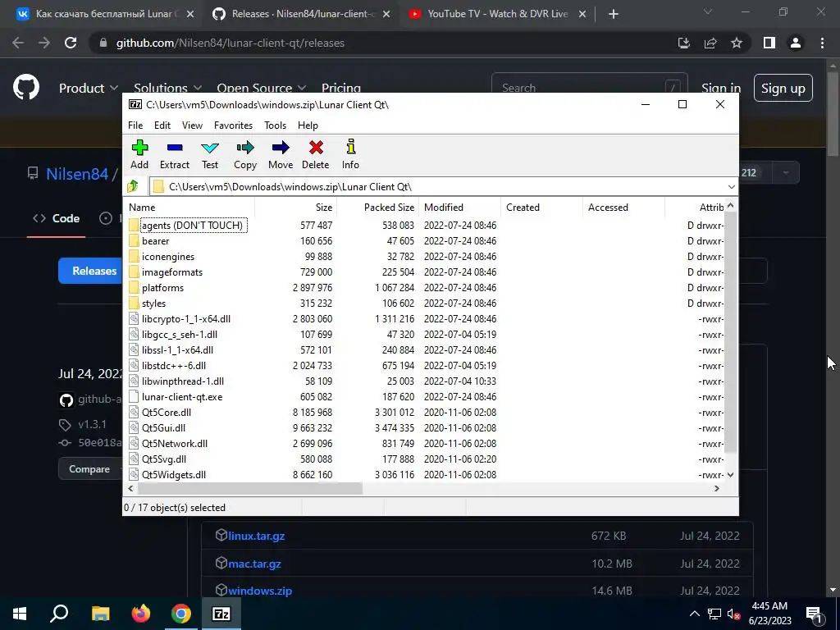Viewport: 840px width, 630px height.
Task: Open the GitHub Code tab
Action: pyautogui.click(x=57, y=218)
